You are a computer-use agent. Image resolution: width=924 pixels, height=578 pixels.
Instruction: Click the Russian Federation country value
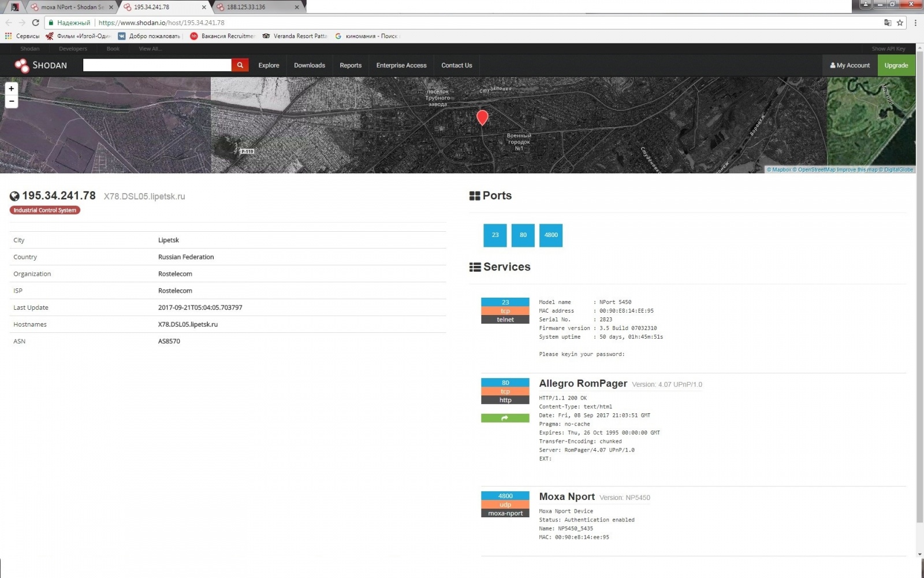pos(186,257)
